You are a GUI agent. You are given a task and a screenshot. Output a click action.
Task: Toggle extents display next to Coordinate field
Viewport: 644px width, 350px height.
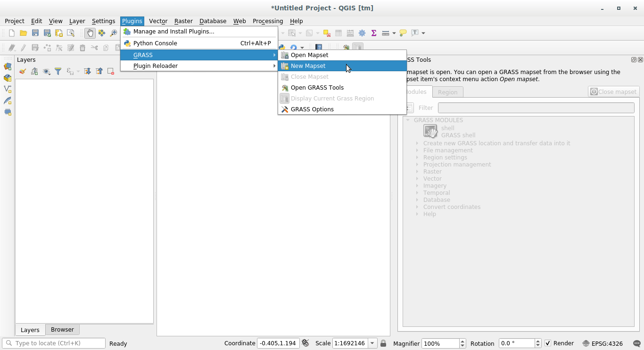point(305,343)
